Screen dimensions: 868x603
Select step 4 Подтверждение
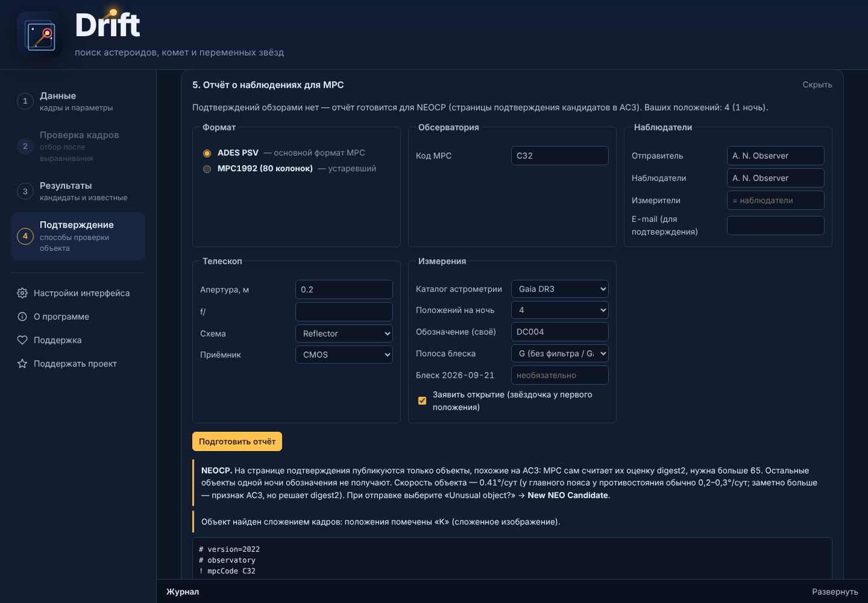(x=78, y=236)
